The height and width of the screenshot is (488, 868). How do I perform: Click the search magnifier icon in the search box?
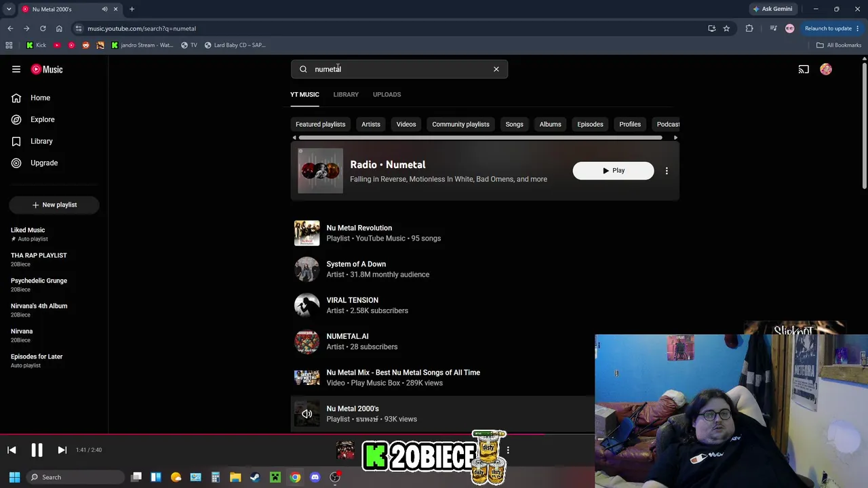point(303,69)
